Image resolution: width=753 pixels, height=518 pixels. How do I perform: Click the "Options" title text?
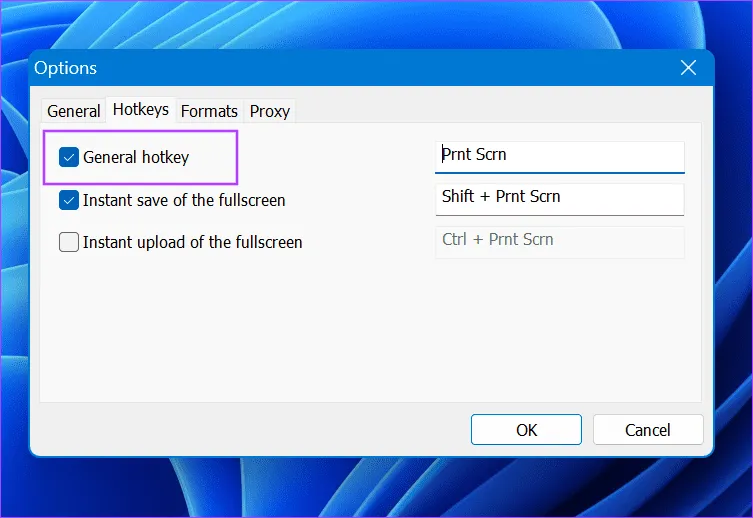coord(66,68)
